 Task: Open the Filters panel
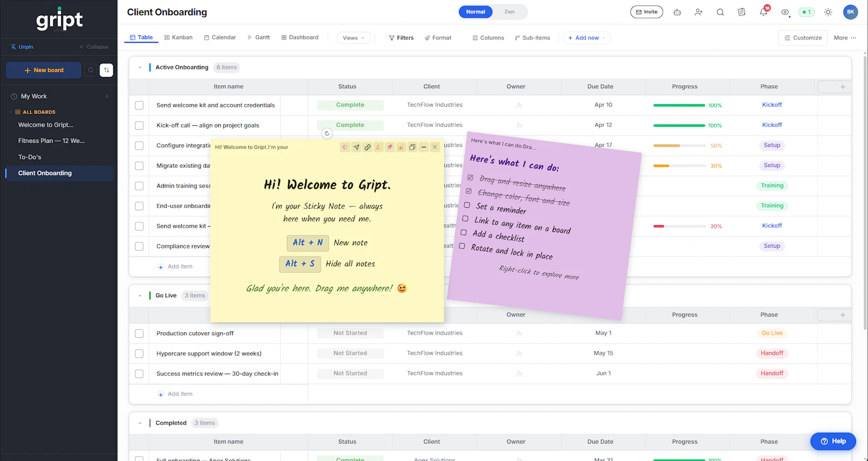click(401, 38)
